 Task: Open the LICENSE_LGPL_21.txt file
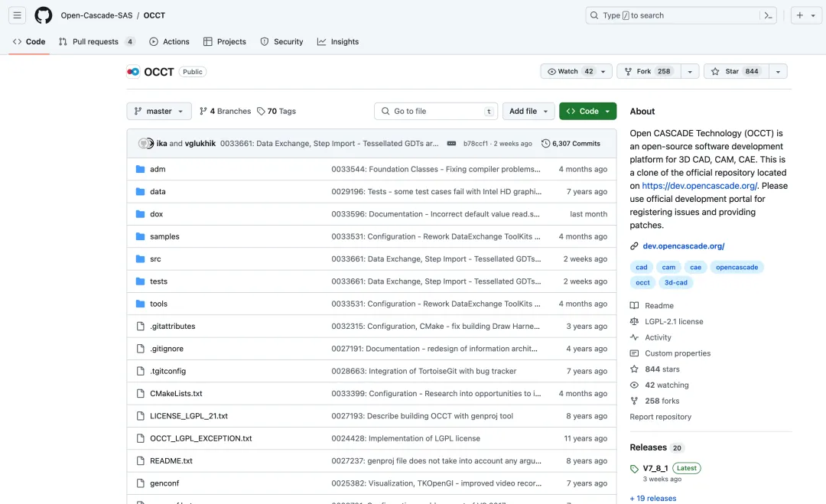pos(189,416)
